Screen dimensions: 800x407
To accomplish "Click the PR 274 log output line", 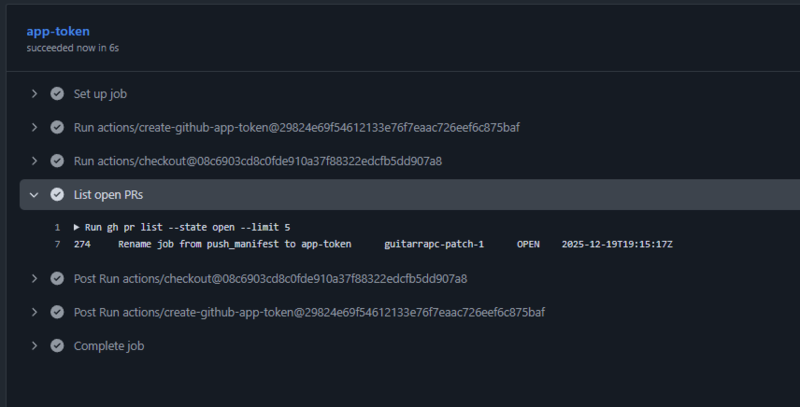I will pos(373,244).
